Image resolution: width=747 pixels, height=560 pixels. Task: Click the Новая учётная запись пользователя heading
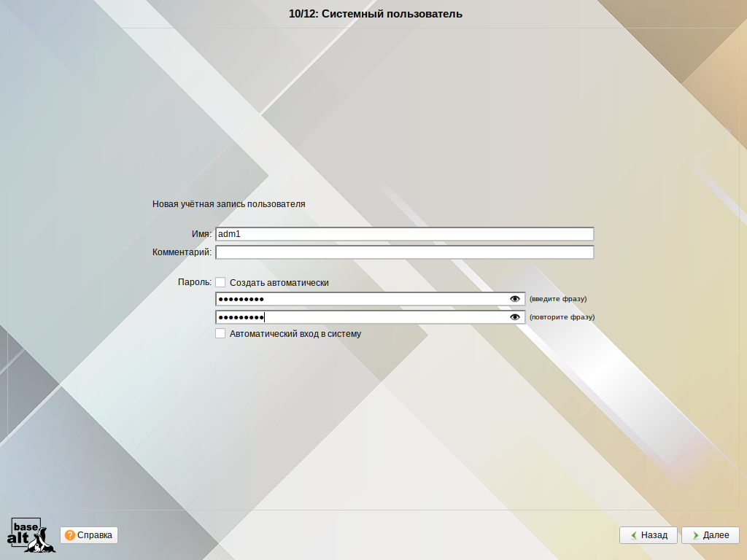(x=228, y=204)
